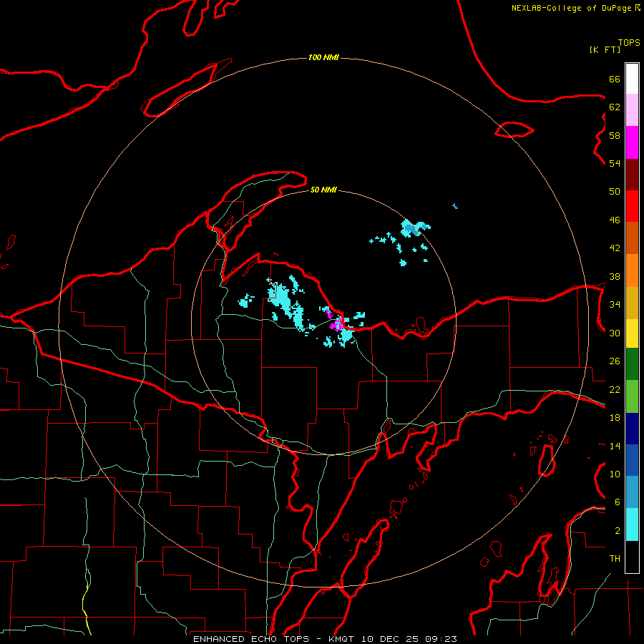Image resolution: width=644 pixels, height=644 pixels.
Task: Click the white 66 kft color swatch
Action: (x=632, y=79)
